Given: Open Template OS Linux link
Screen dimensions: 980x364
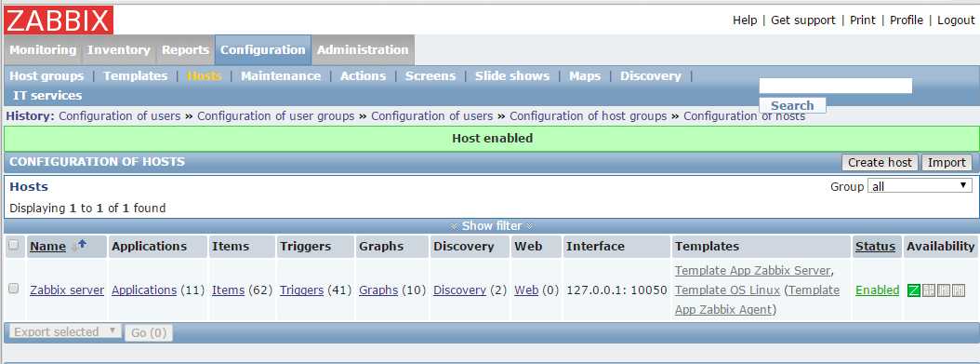Looking at the screenshot, I should coord(727,290).
